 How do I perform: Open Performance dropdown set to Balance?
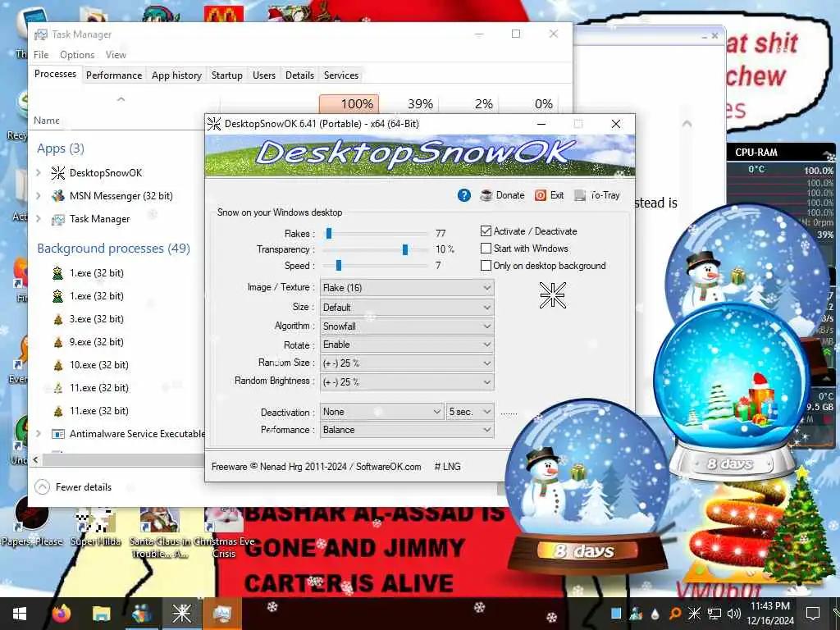click(407, 430)
